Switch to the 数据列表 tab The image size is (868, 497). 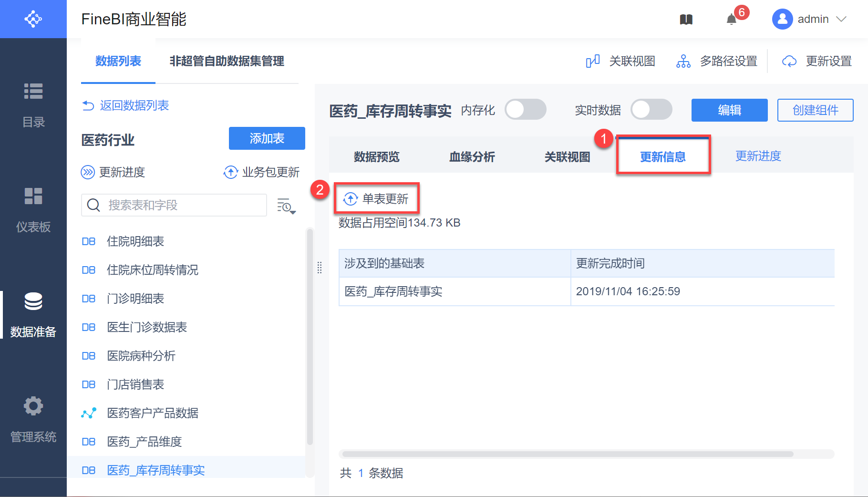pos(118,61)
